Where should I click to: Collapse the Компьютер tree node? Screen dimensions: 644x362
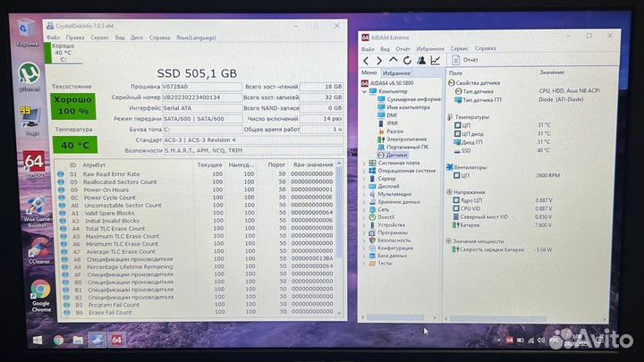[x=364, y=91]
